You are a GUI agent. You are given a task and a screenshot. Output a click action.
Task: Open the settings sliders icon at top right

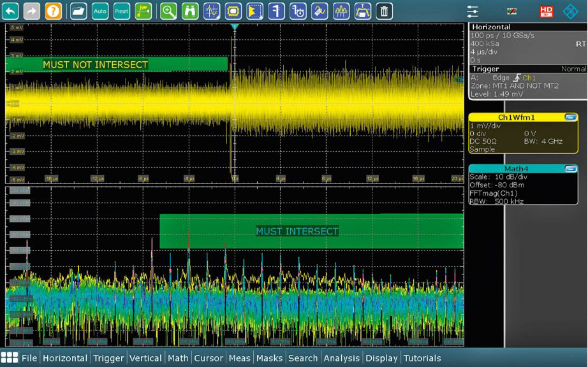tap(472, 11)
